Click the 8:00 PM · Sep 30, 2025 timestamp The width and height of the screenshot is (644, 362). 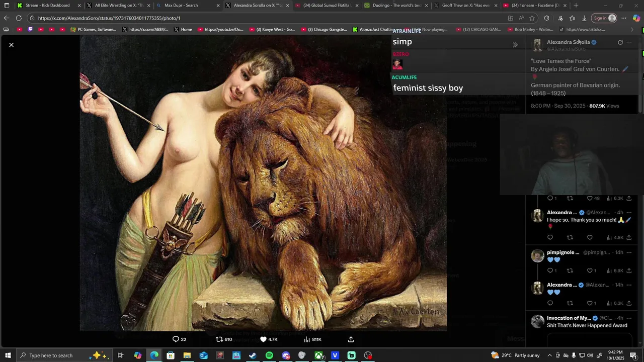tap(558, 106)
